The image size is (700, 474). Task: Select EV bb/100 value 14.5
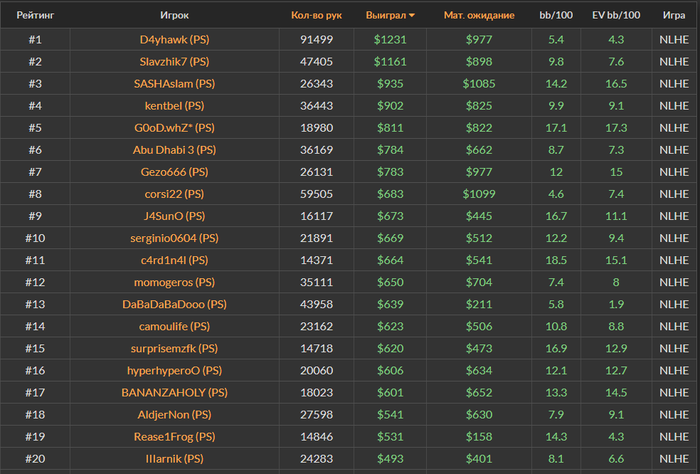[616, 392]
